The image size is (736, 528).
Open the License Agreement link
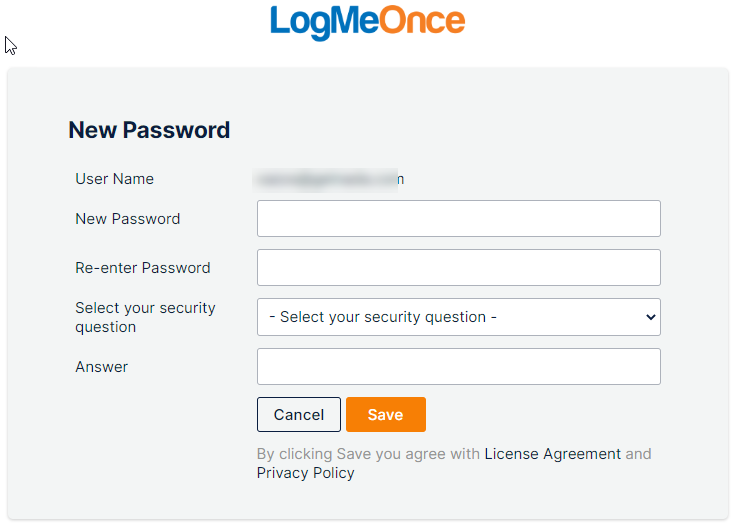(x=552, y=454)
